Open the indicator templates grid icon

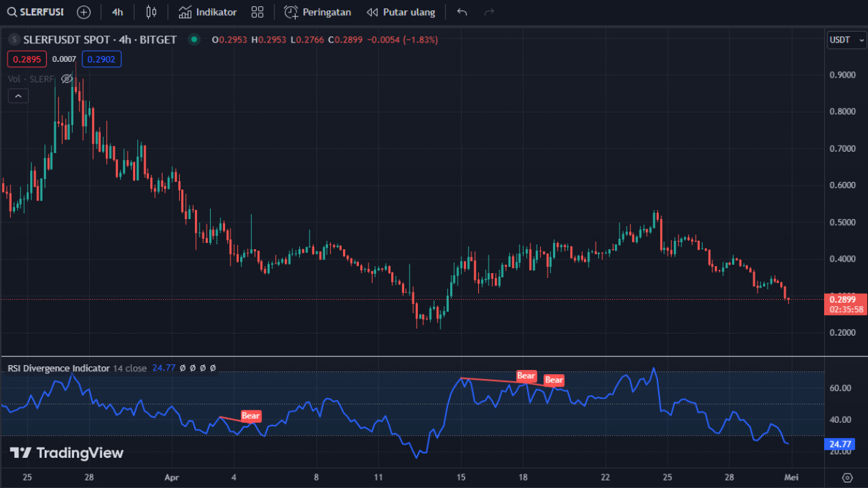pyautogui.click(x=257, y=12)
